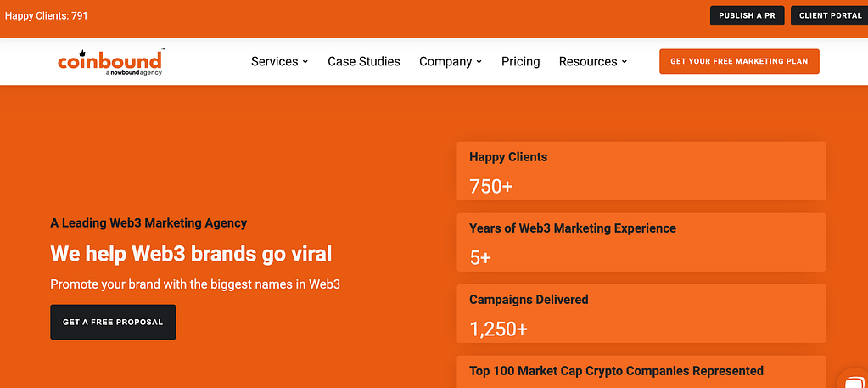868x388 pixels.
Task: Select the Happy Clients 750+ stat card
Action: tap(641, 171)
